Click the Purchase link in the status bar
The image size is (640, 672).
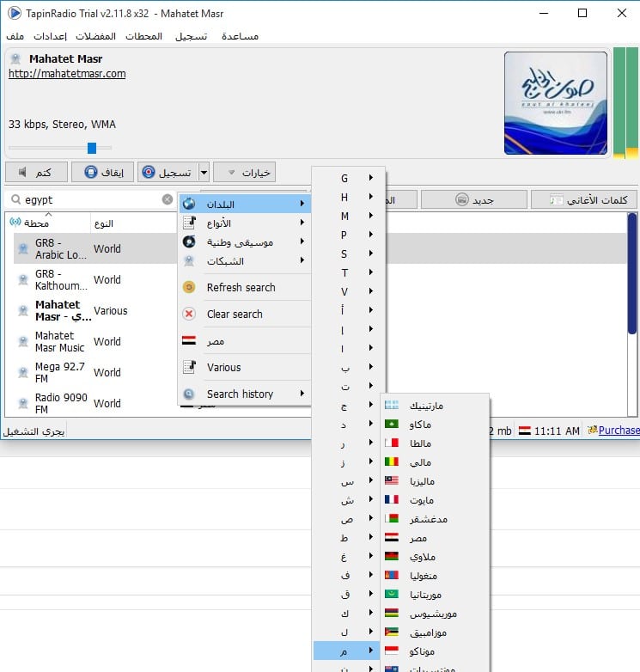[x=617, y=431]
